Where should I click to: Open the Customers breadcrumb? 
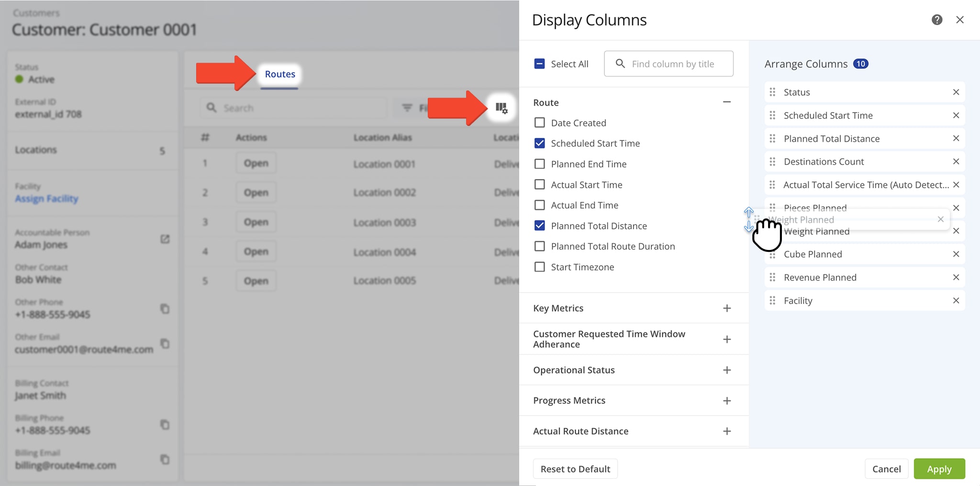pos(35,12)
